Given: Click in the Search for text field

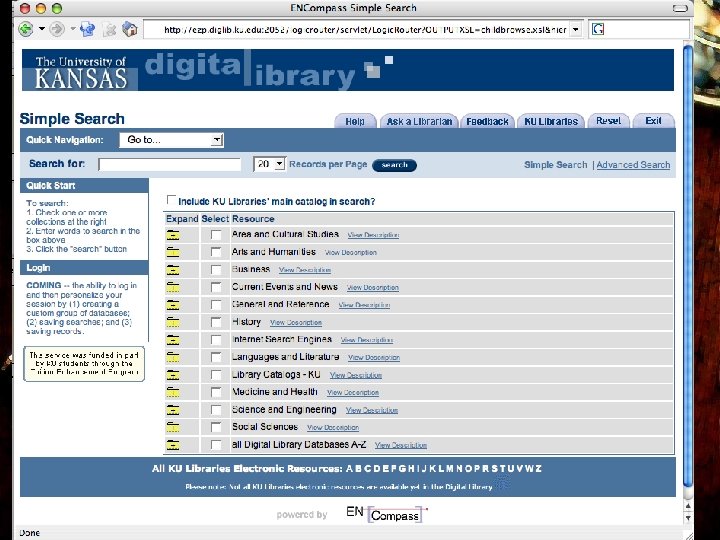Looking at the screenshot, I should click(x=169, y=164).
